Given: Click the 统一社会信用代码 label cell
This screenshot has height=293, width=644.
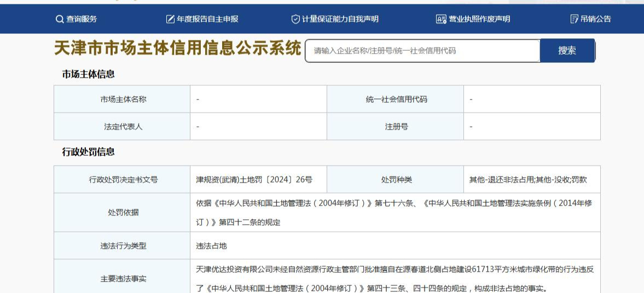Looking at the screenshot, I should point(396,99).
